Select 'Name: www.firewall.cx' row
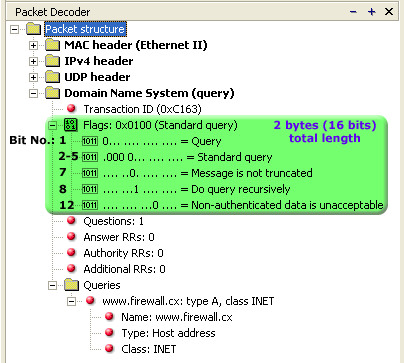The image size is (404, 363). pos(177,317)
